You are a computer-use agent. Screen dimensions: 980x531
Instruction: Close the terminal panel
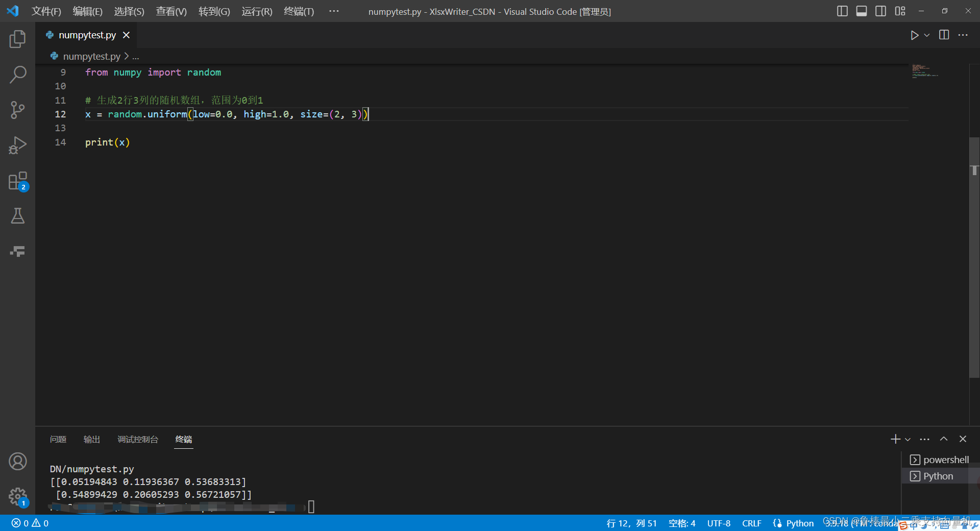[x=963, y=439]
